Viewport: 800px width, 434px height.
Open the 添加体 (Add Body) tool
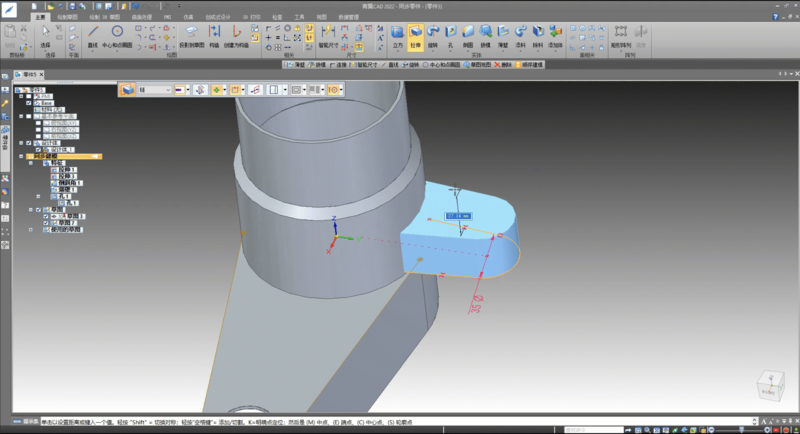tap(555, 36)
